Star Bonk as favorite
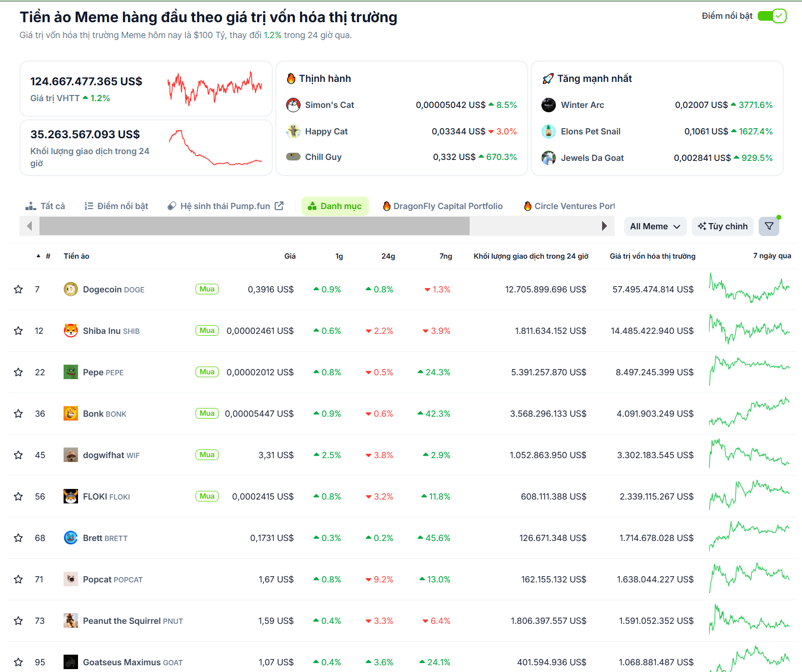Viewport: 802px width, 672px height. [x=18, y=413]
